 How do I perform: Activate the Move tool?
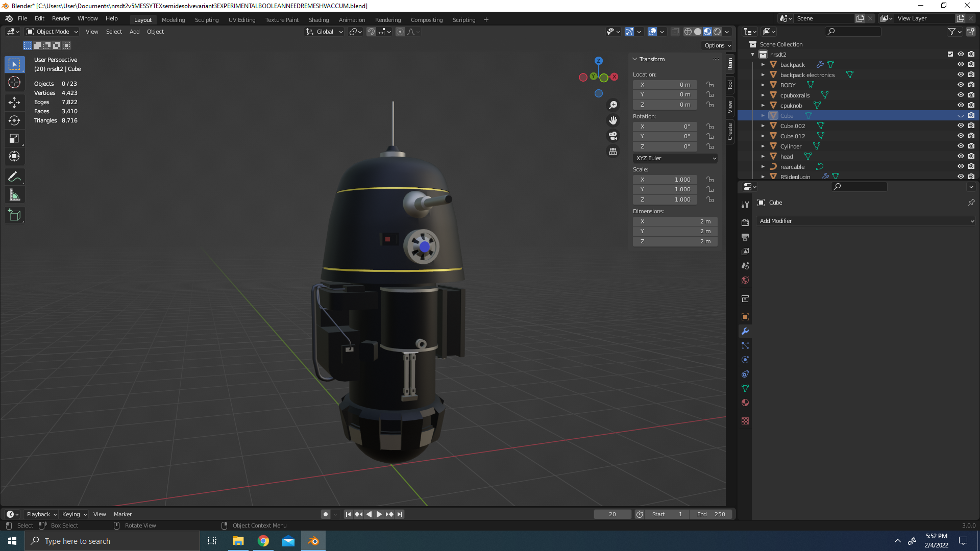pos(14,102)
